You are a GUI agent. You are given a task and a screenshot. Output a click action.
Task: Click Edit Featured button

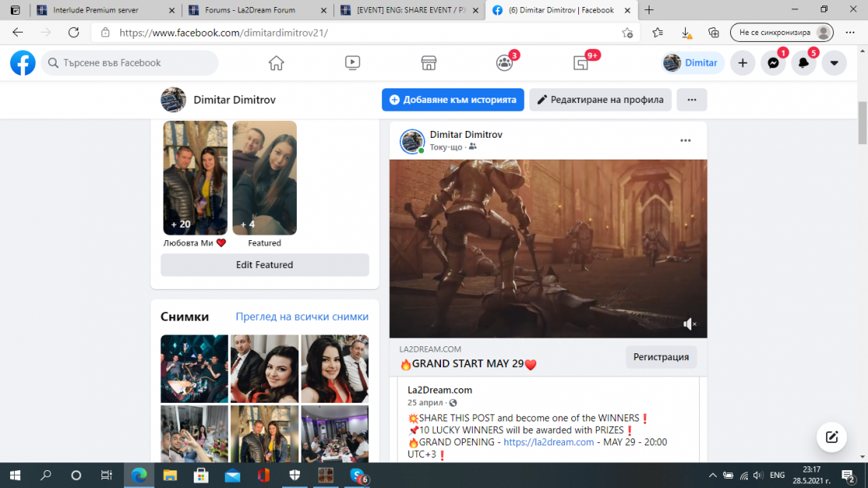pyautogui.click(x=264, y=265)
